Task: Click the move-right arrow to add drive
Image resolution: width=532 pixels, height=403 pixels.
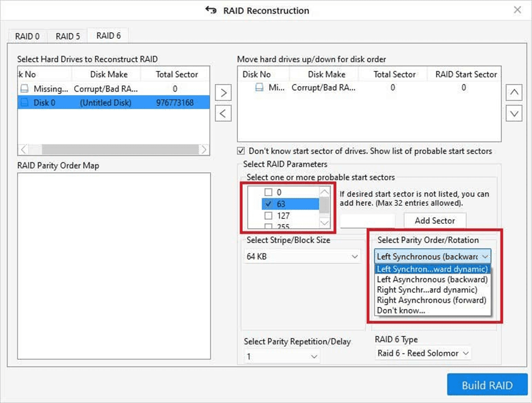Action: pos(223,93)
